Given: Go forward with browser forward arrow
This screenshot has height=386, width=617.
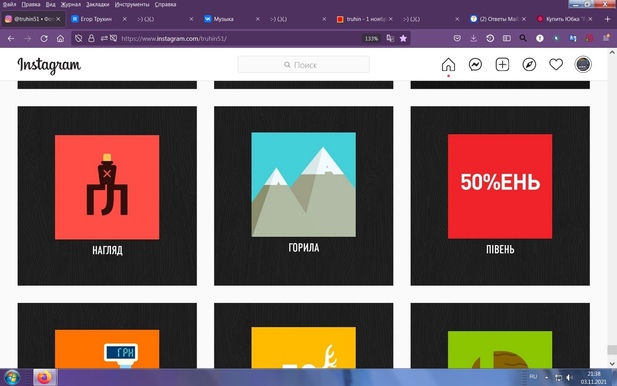Looking at the screenshot, I should pyautogui.click(x=28, y=39).
